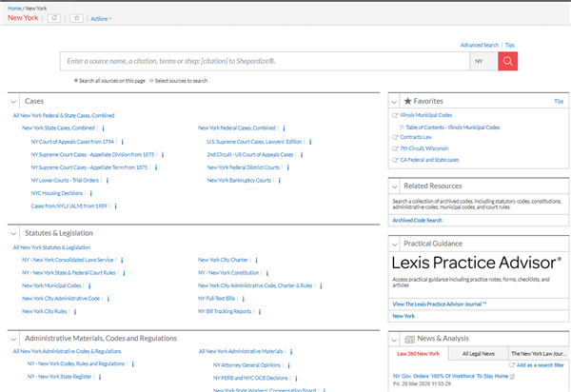Switch to The New York Law Journal tab

coord(539,353)
